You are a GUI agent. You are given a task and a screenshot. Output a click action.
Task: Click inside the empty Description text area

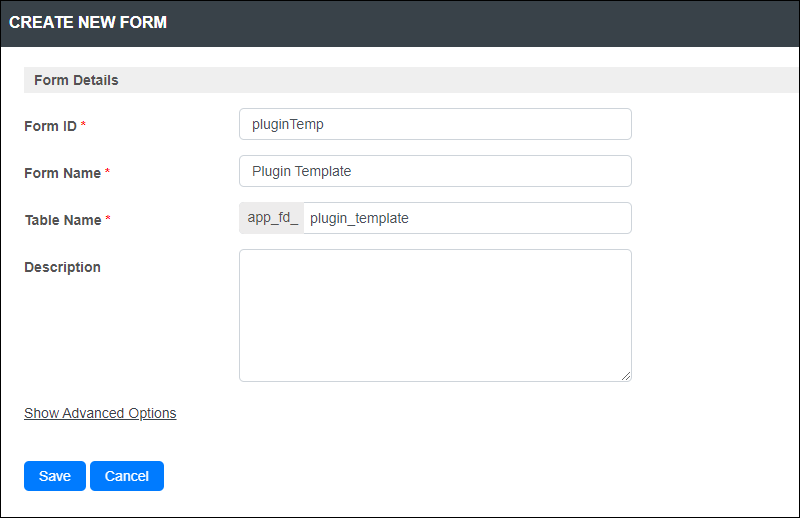435,315
